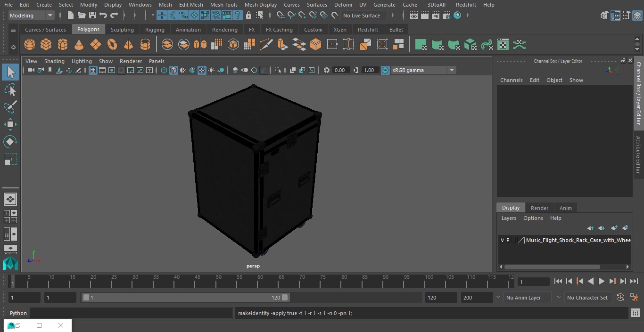The image size is (644, 332).
Task: Open the Edit Mesh menu
Action: coord(191,5)
